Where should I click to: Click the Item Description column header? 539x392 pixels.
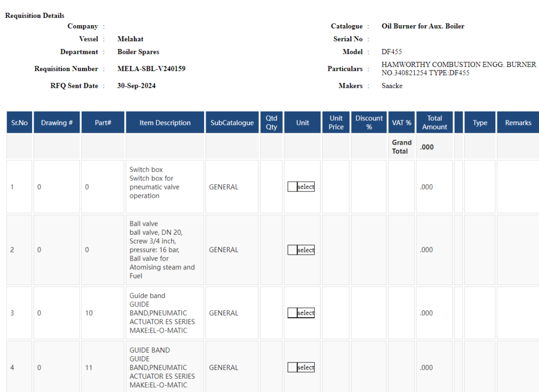click(x=165, y=123)
